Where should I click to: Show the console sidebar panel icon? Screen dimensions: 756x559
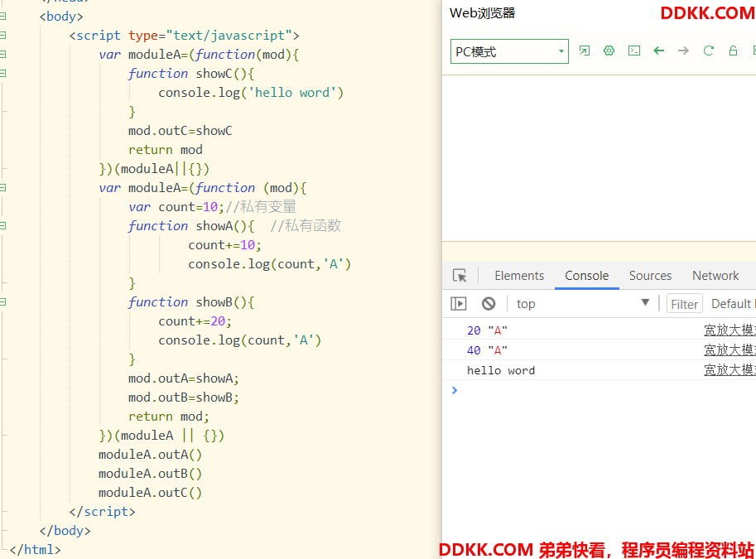458,303
